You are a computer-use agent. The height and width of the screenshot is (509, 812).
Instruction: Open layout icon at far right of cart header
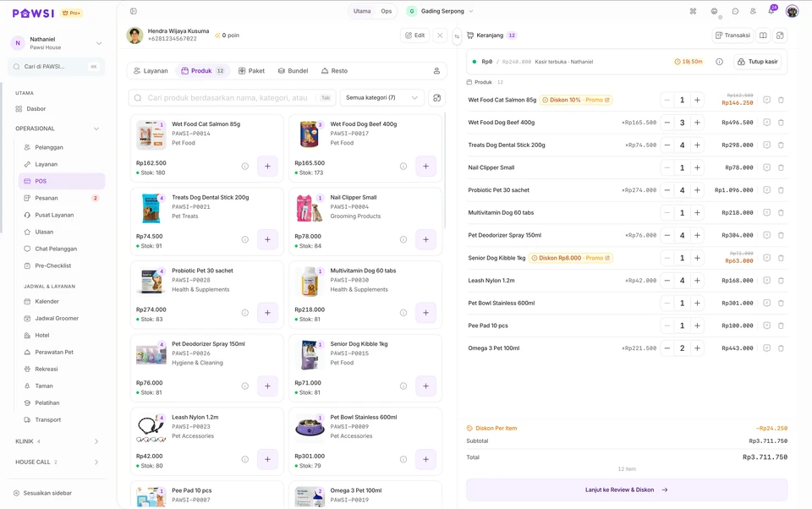coord(780,36)
